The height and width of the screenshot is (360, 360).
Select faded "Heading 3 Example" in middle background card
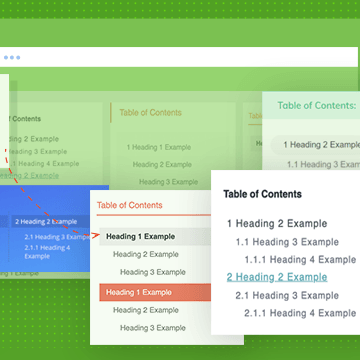pyautogui.click(x=168, y=182)
